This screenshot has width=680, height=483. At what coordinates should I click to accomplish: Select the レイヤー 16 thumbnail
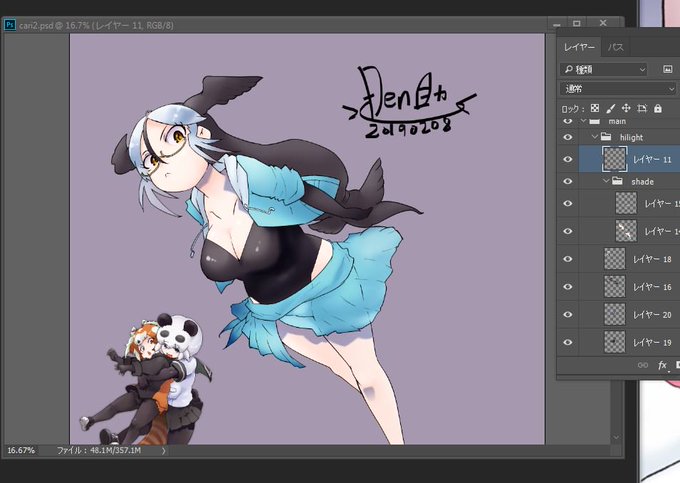click(x=615, y=287)
